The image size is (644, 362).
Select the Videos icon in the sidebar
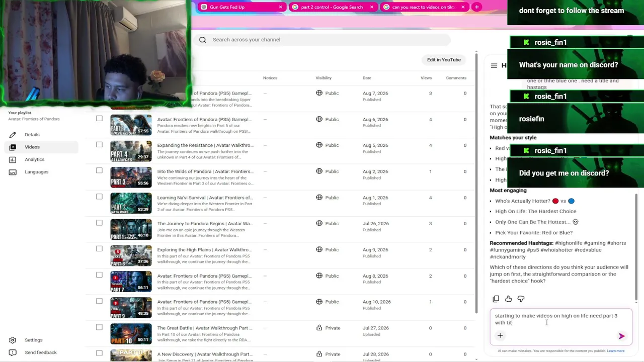(x=13, y=147)
